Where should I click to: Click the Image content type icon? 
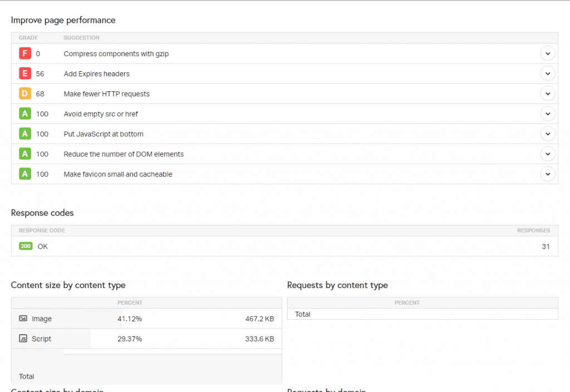23,319
